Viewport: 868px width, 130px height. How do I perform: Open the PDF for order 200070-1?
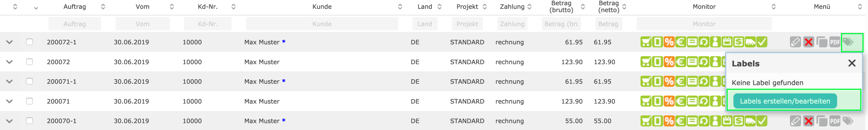(x=835, y=121)
